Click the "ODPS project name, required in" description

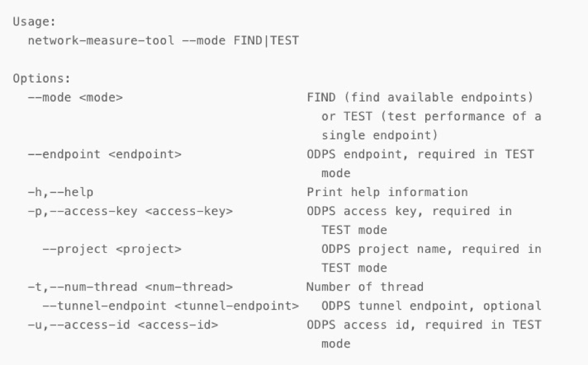click(432, 249)
